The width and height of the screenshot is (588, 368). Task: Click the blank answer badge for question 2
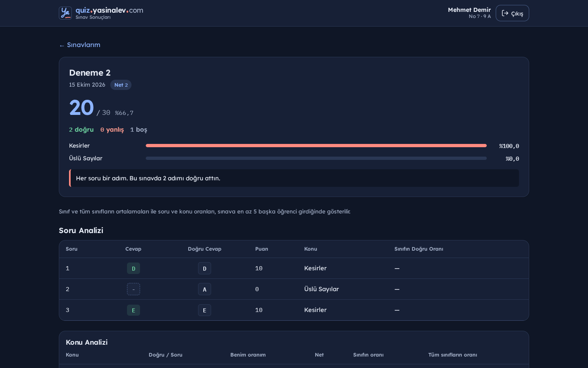click(x=134, y=289)
